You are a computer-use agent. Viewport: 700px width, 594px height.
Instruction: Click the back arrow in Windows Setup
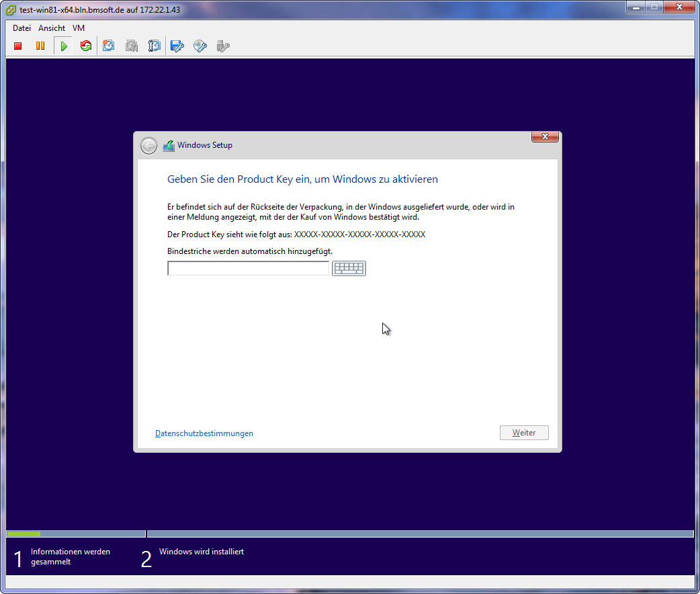[x=148, y=146]
